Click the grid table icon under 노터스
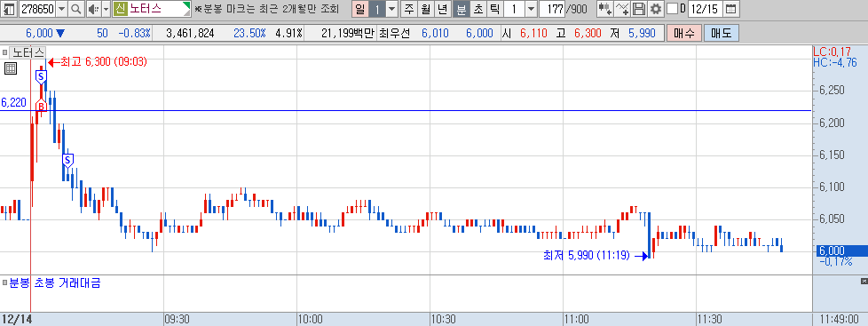 click(x=11, y=68)
